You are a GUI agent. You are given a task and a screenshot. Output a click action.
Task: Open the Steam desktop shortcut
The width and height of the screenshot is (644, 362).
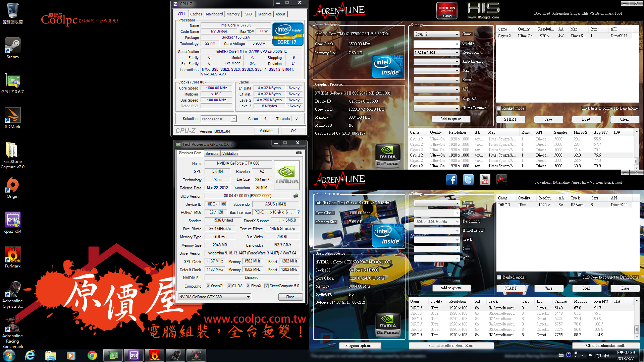[13, 48]
